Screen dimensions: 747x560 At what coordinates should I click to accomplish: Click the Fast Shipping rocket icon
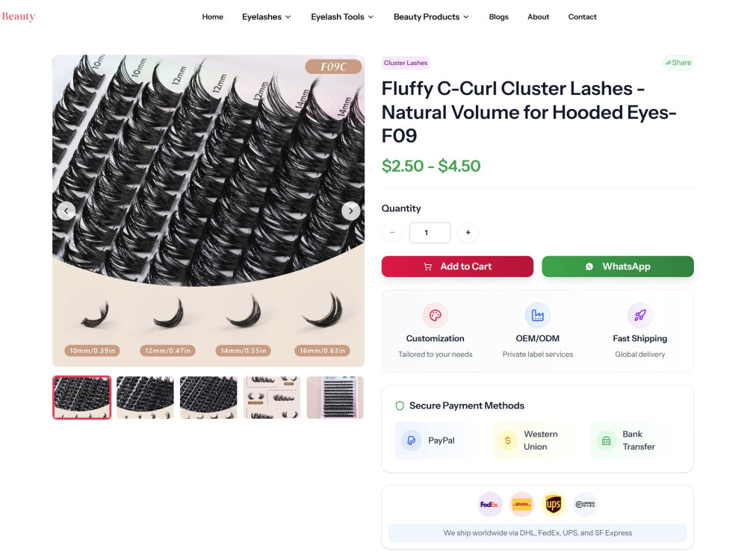640,315
